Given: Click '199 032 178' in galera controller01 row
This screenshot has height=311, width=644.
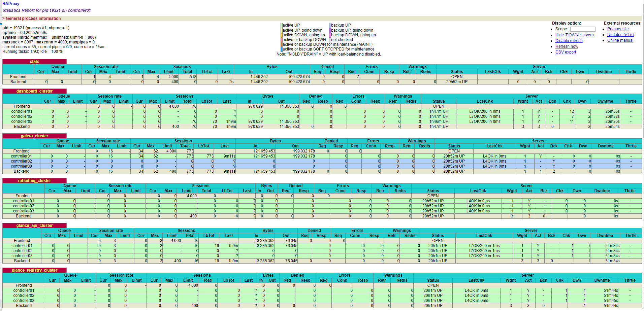Looking at the screenshot, I should coord(304,156).
